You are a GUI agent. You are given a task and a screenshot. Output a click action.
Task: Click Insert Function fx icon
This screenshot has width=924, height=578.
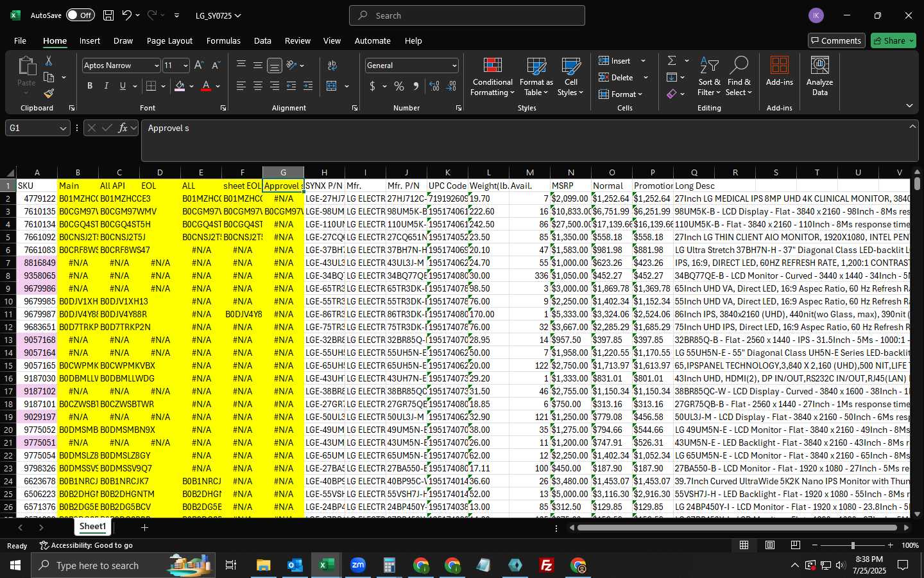pyautogui.click(x=123, y=128)
